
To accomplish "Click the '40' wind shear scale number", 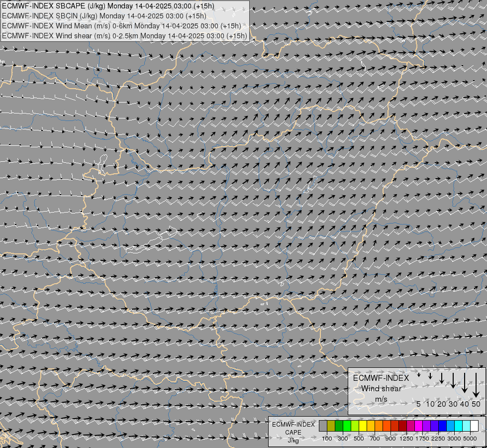I will click(x=464, y=404).
